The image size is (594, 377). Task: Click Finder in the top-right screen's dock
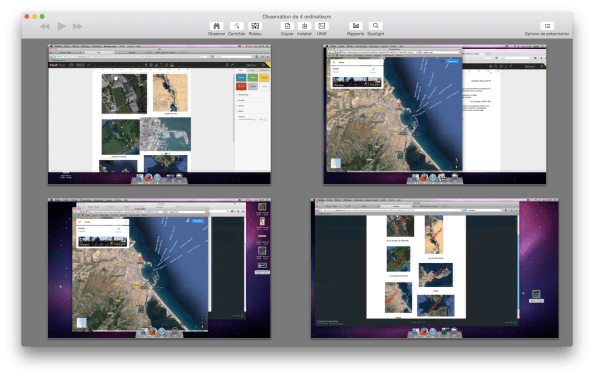415,177
